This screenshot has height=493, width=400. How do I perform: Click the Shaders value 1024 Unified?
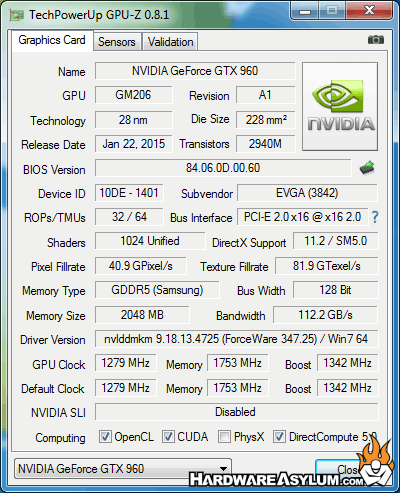150,241
